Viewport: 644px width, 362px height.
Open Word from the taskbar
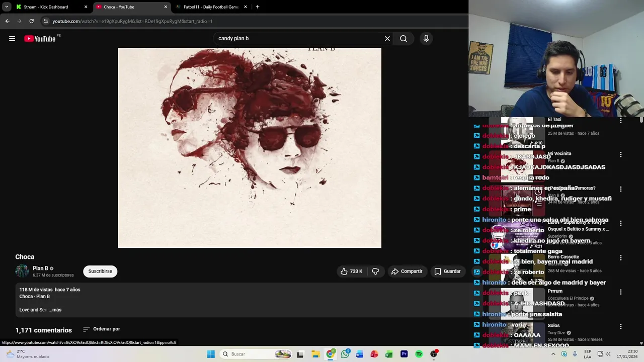pos(359,354)
